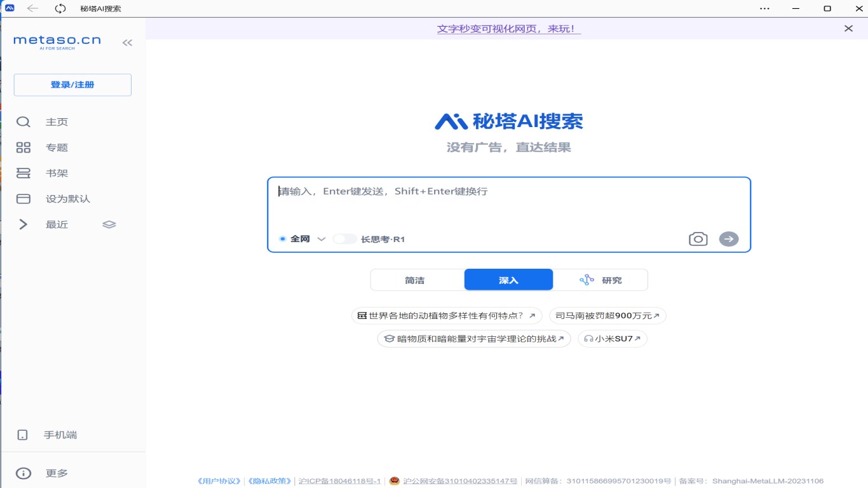
Task: Open suggestion 暗物质和暗能量对宇宙学理论的挑战
Action: [x=474, y=339]
